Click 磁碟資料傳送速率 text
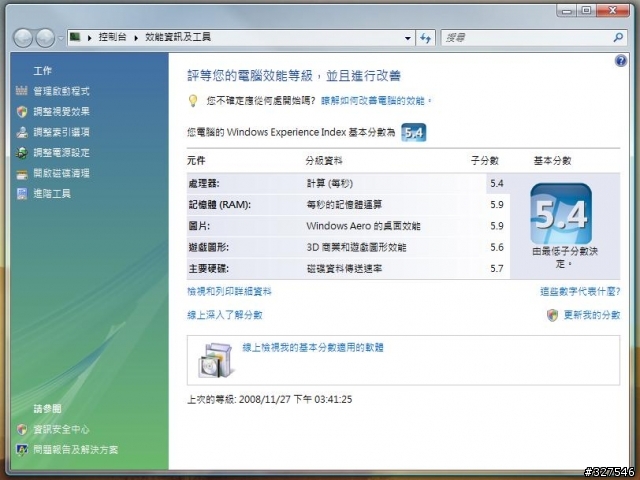640x480 pixels. click(x=344, y=269)
